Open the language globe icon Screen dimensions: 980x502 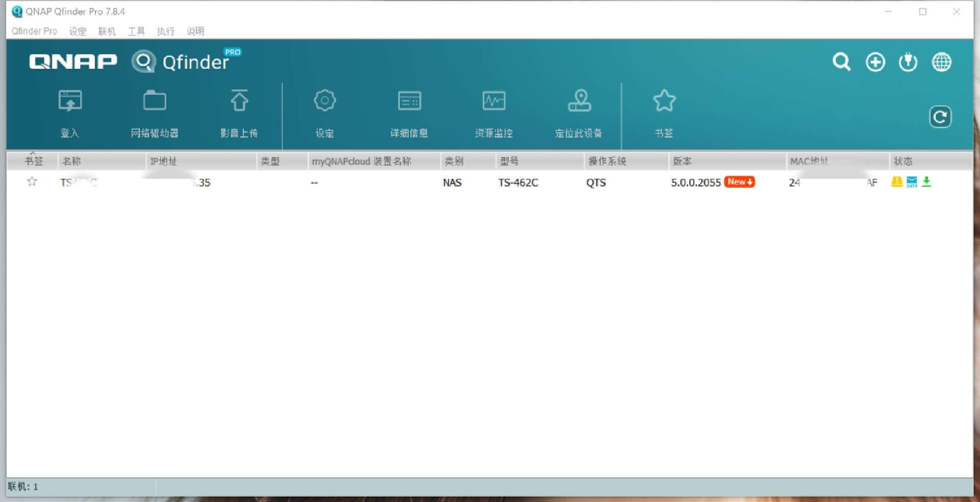[x=942, y=62]
